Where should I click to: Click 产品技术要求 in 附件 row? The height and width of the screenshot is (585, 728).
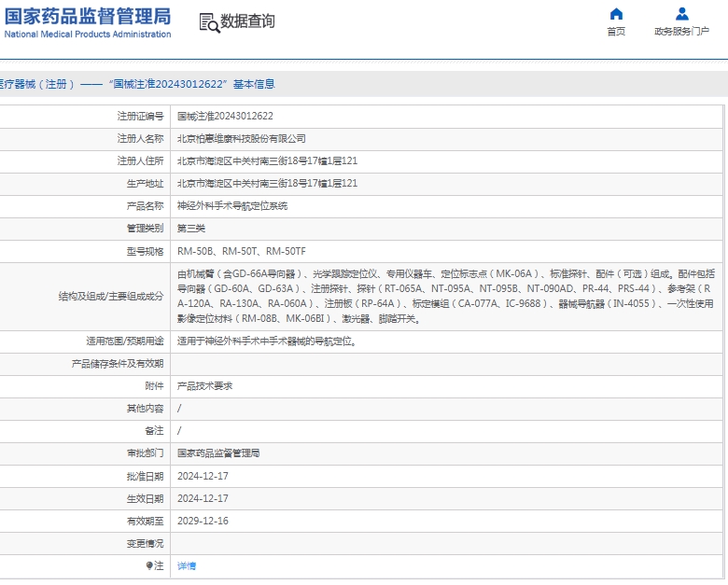(204, 386)
